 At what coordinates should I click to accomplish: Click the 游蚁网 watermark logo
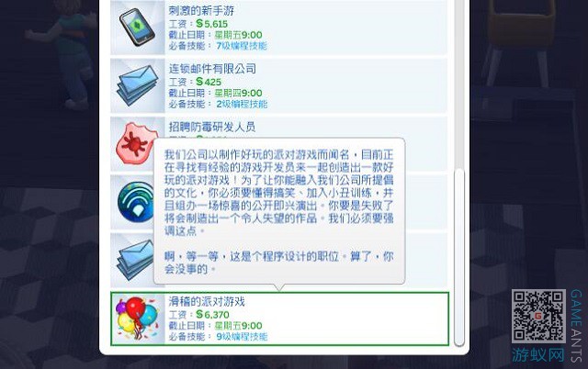[x=538, y=355]
